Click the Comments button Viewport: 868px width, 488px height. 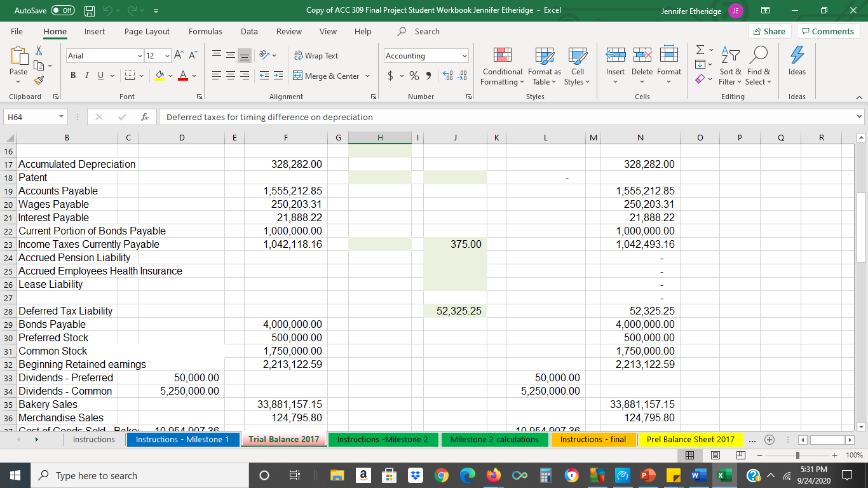click(827, 31)
